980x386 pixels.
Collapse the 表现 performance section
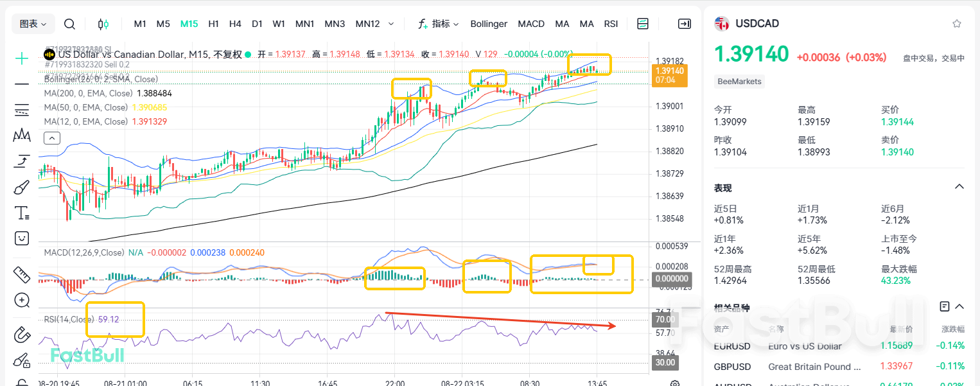959,187
